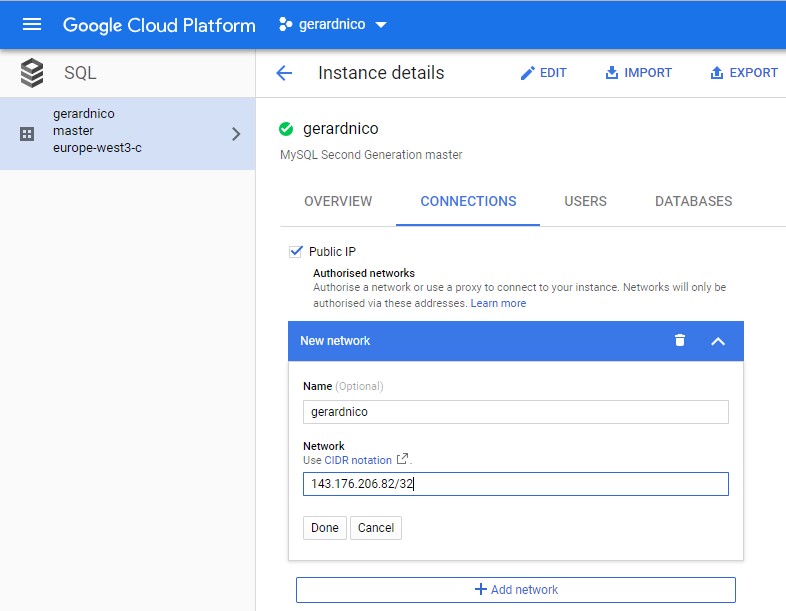This screenshot has width=786, height=611.
Task: Open the DATABASES tab
Action: (693, 201)
